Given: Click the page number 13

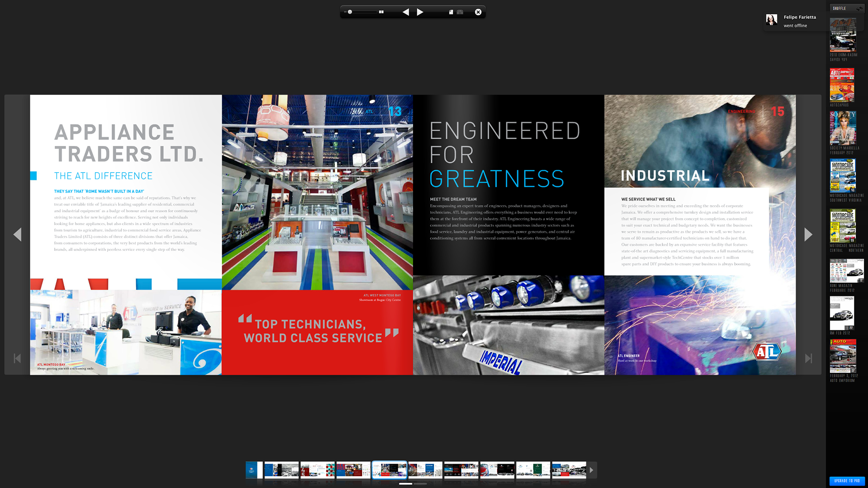Looking at the screenshot, I should pyautogui.click(x=395, y=111).
